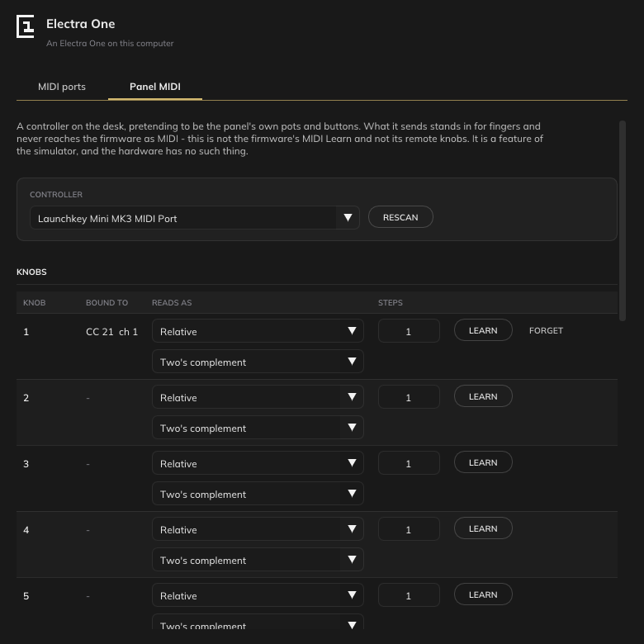Click the 'CC 21 ch 1' binding text

[x=111, y=331]
